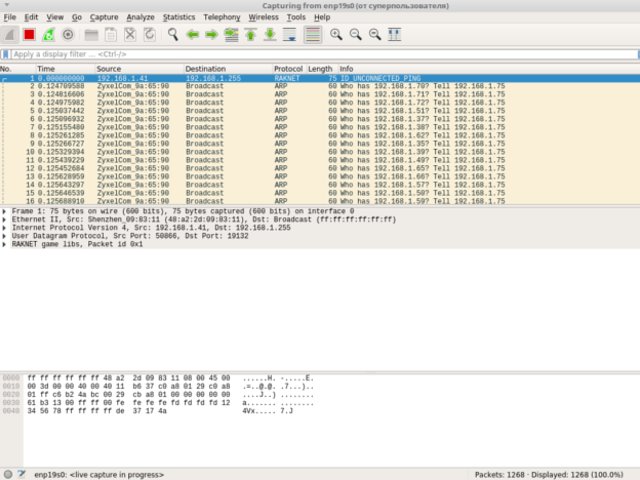The image size is (640, 480).
Task: Open the Edit menu
Action: click(x=31, y=17)
